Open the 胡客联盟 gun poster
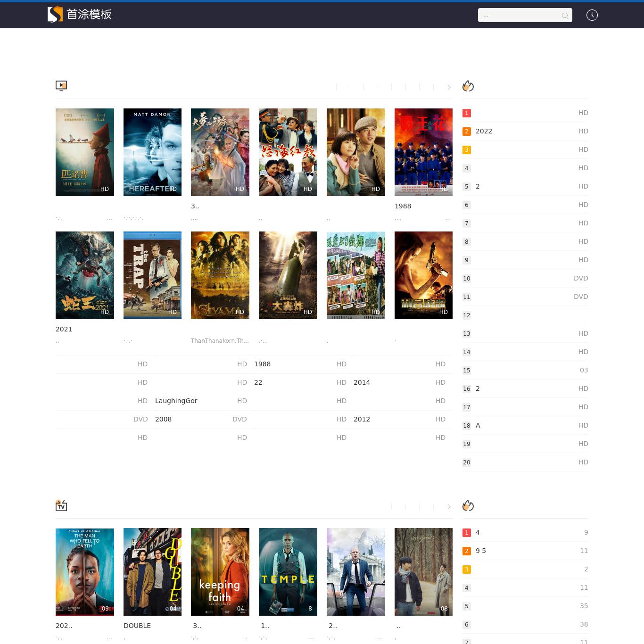This screenshot has width=644, height=644. point(423,275)
